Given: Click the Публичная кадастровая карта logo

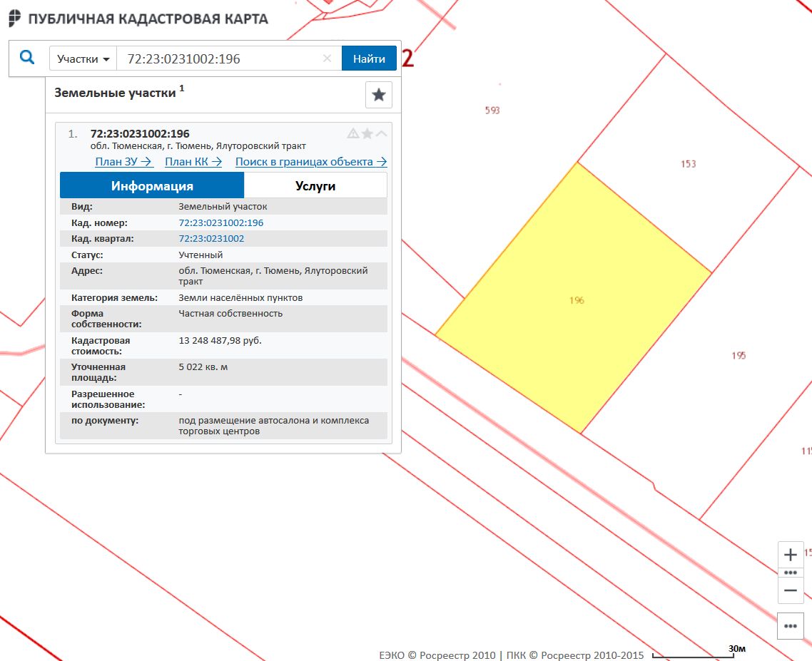Looking at the screenshot, I should [x=138, y=19].
